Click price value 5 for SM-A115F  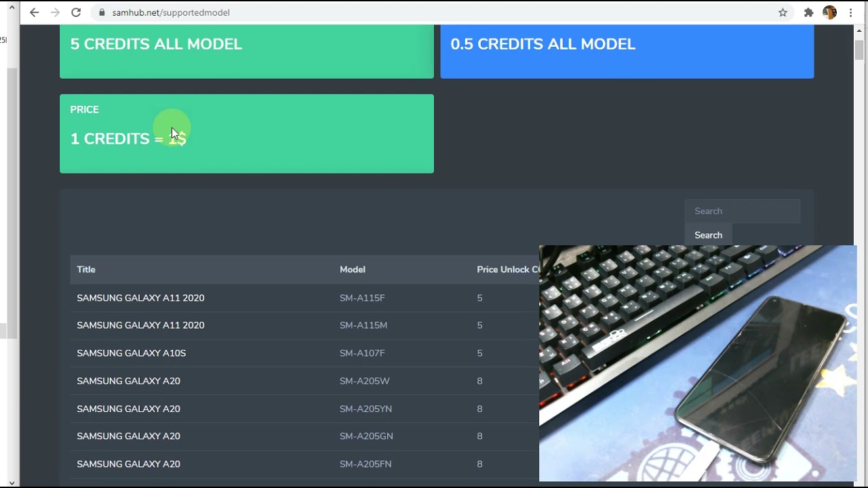[479, 298]
